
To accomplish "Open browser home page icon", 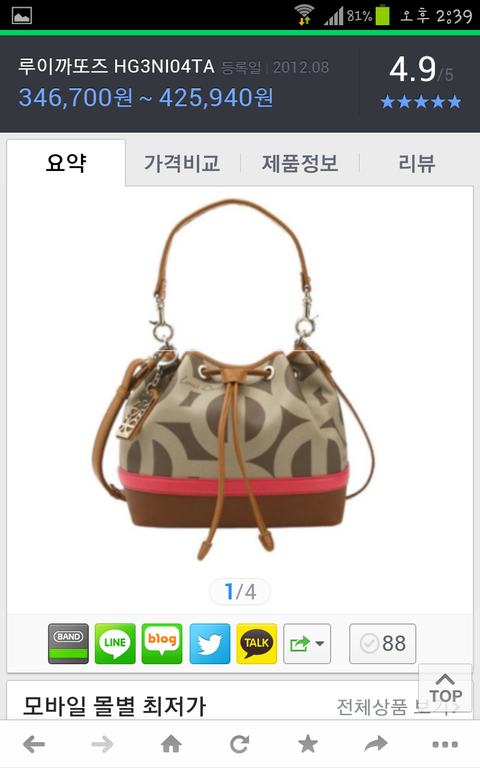I will pos(171,744).
